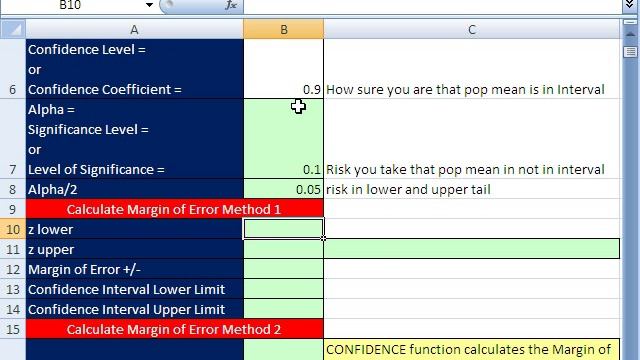
Task: Click the 'z lower' label cell
Action: click(135, 229)
